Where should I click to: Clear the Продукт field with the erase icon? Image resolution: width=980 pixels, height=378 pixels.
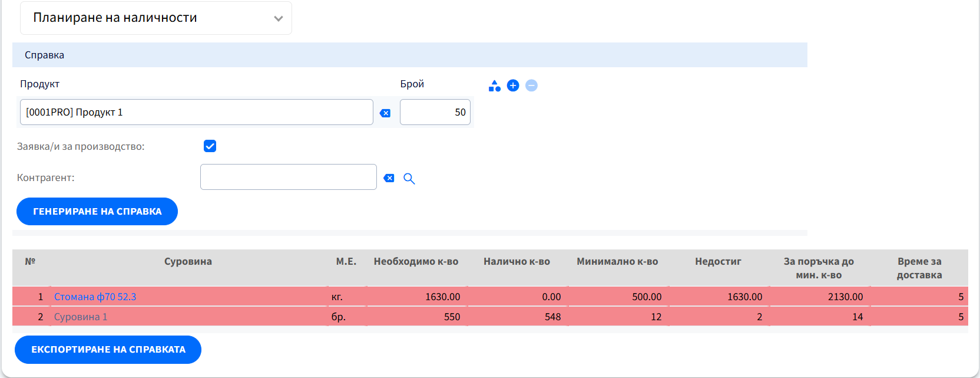385,113
